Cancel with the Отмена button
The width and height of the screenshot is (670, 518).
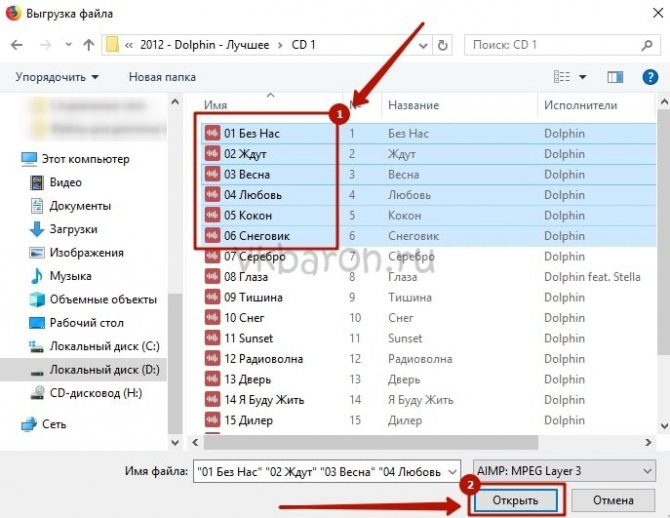pyautogui.click(x=613, y=500)
